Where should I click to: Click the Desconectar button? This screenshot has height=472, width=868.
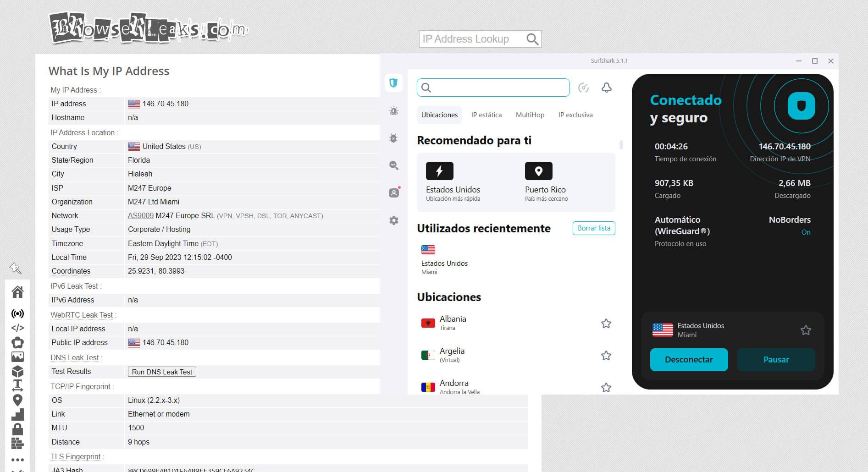click(689, 360)
